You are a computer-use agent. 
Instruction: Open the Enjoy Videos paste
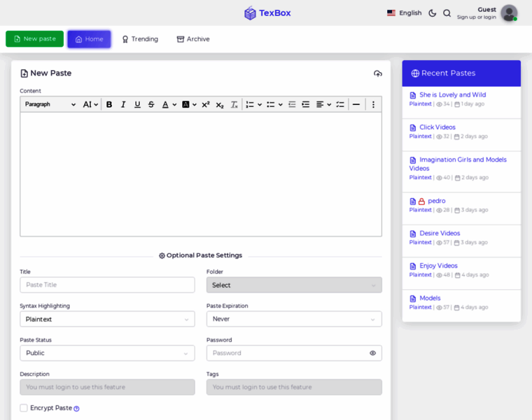438,265
